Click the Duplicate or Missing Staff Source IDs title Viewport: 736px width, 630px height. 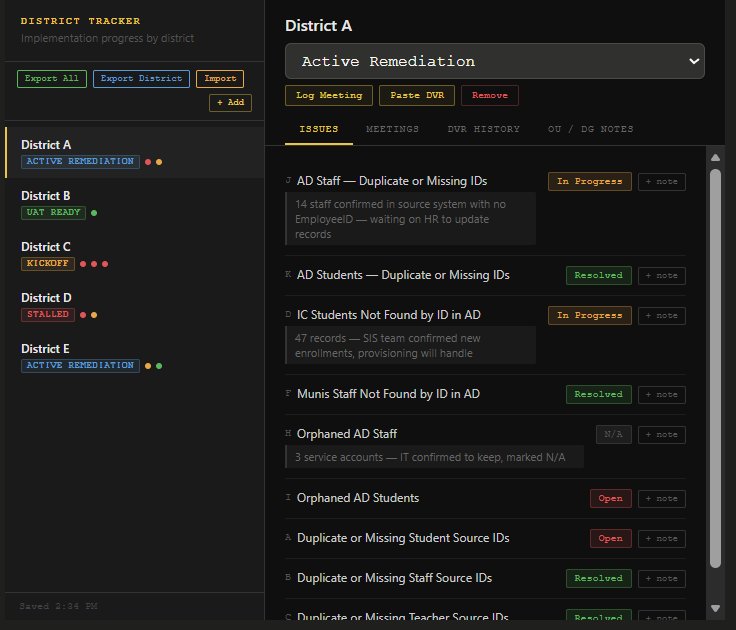point(394,577)
